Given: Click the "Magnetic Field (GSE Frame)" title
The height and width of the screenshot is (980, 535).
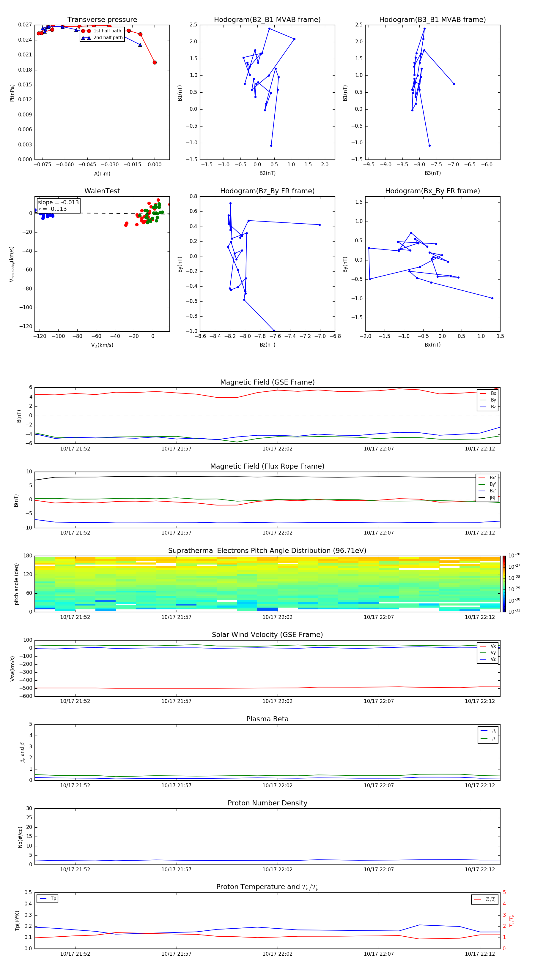Looking at the screenshot, I should click(x=267, y=382).
